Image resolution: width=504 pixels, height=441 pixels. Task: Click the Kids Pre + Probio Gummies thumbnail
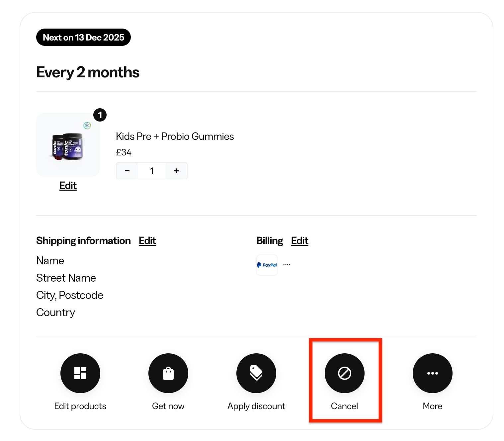point(68,145)
